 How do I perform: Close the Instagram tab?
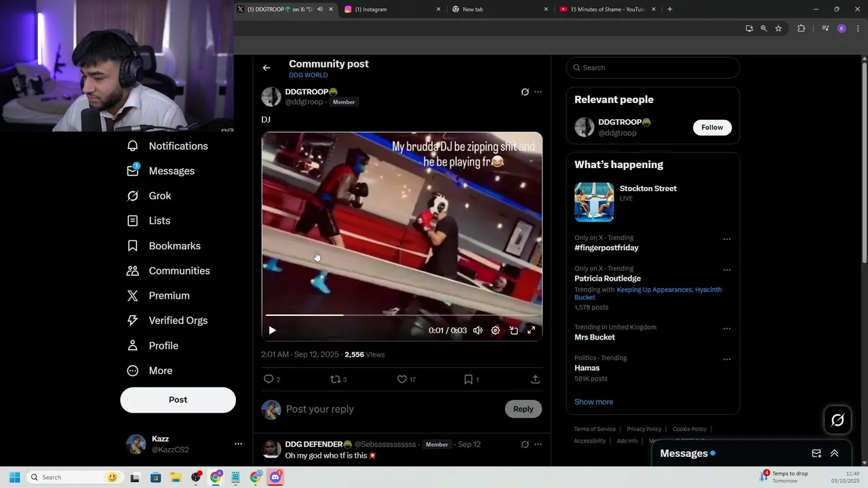pos(438,9)
